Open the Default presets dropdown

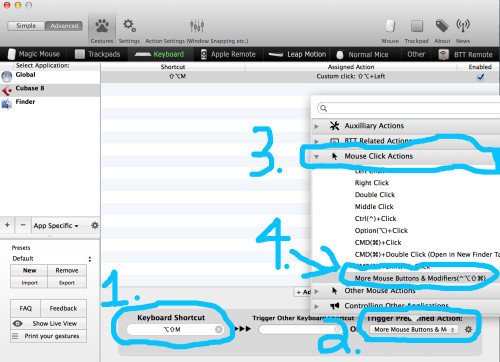pyautogui.click(x=52, y=259)
